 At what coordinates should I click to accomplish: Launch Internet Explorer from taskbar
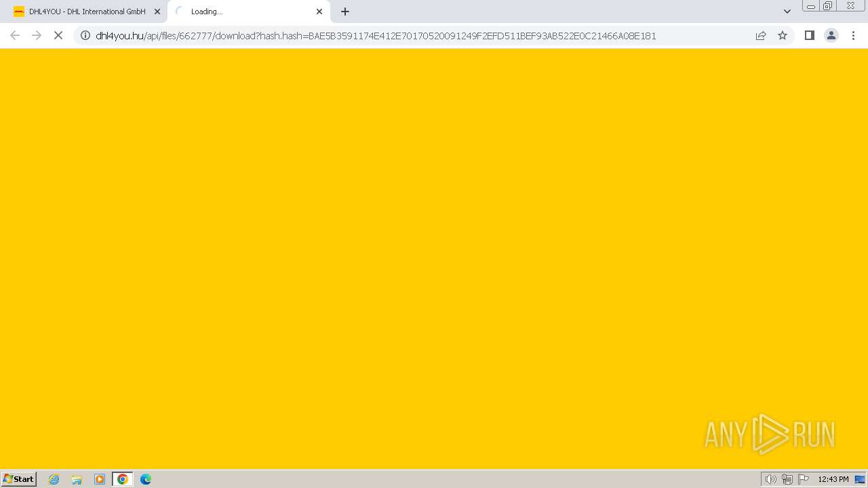(x=54, y=479)
